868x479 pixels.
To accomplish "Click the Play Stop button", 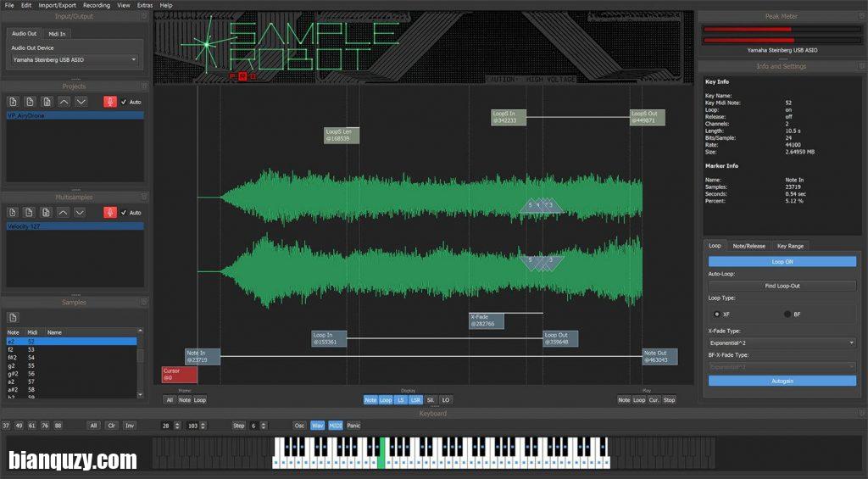I will tap(670, 400).
